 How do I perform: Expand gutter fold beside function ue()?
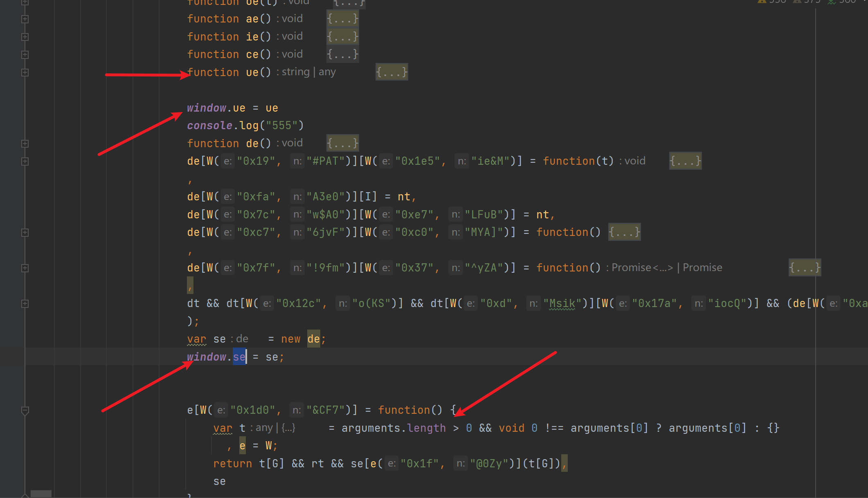click(x=25, y=72)
